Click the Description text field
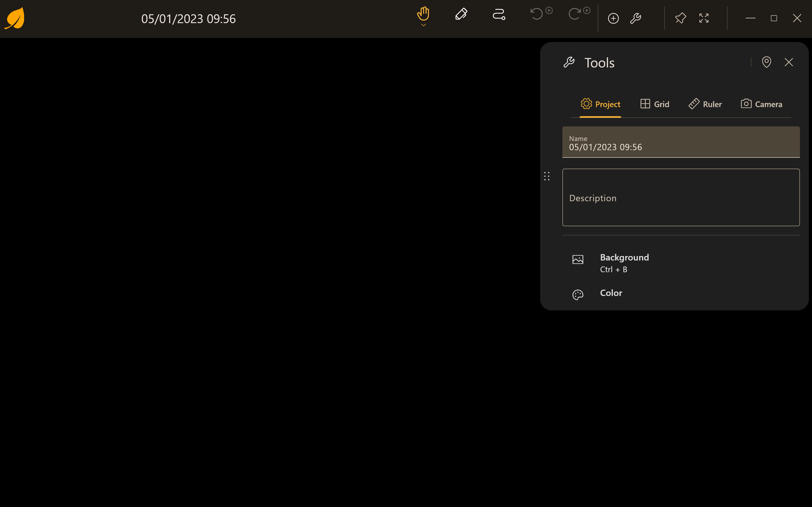This screenshot has width=812, height=507. 681,197
